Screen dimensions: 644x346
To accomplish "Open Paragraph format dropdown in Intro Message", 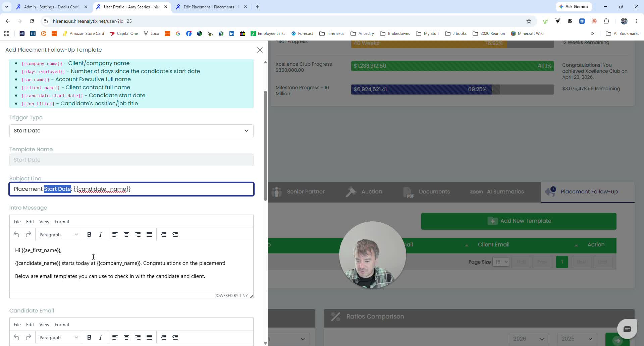I will [x=58, y=234].
